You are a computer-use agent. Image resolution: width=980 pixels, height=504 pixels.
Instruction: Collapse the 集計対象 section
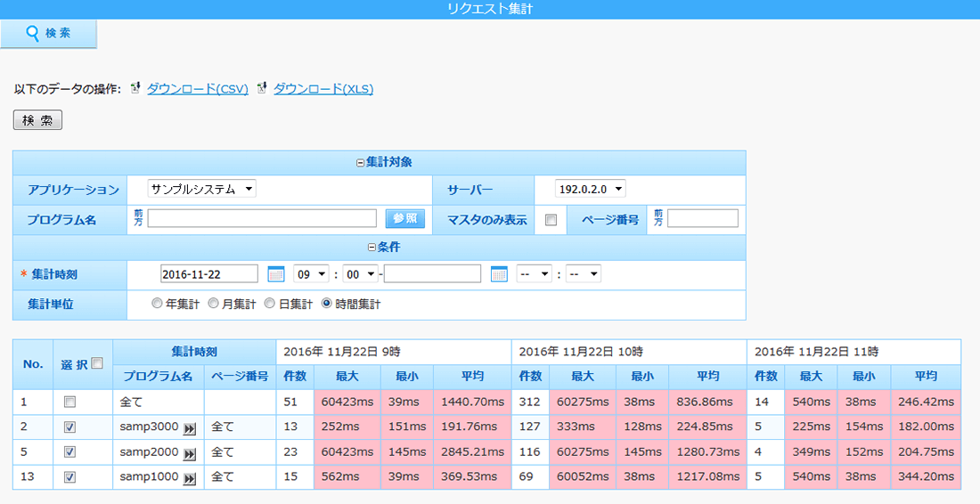coord(360,163)
